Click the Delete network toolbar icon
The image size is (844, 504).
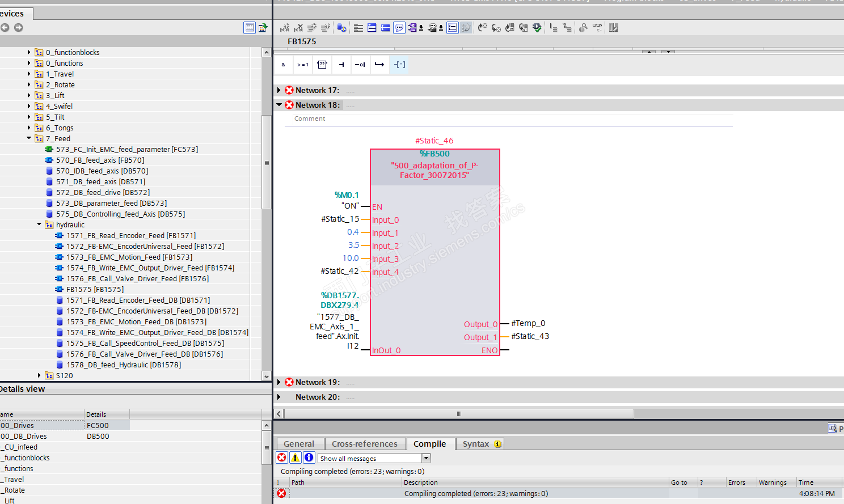(x=298, y=28)
